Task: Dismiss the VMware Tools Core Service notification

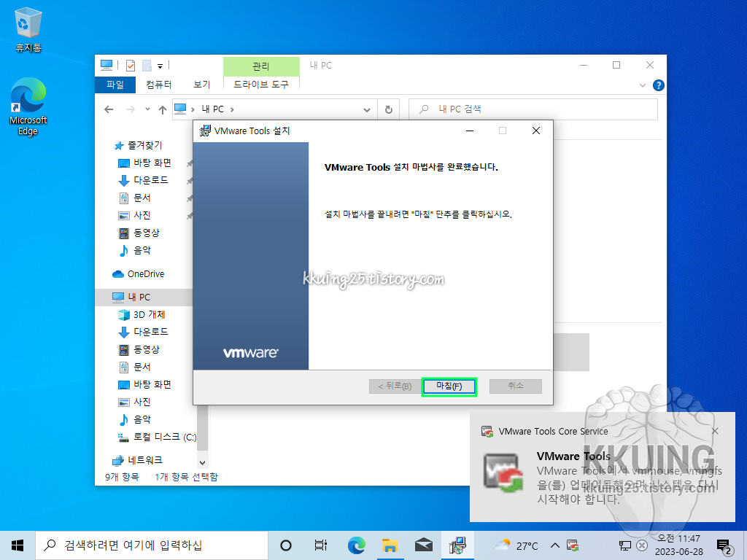Action: [x=715, y=431]
